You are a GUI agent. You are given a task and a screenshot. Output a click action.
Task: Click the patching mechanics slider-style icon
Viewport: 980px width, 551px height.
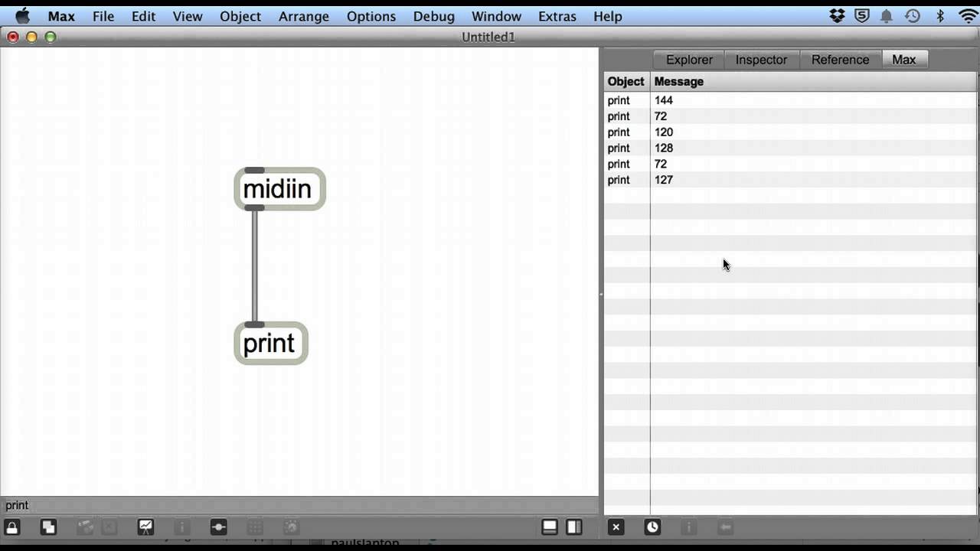[218, 527]
